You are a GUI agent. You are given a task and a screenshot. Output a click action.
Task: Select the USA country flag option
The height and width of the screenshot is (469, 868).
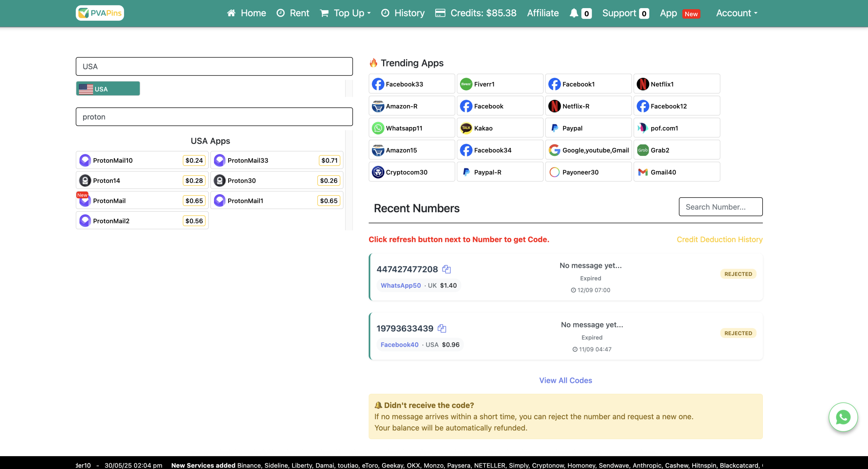point(108,89)
